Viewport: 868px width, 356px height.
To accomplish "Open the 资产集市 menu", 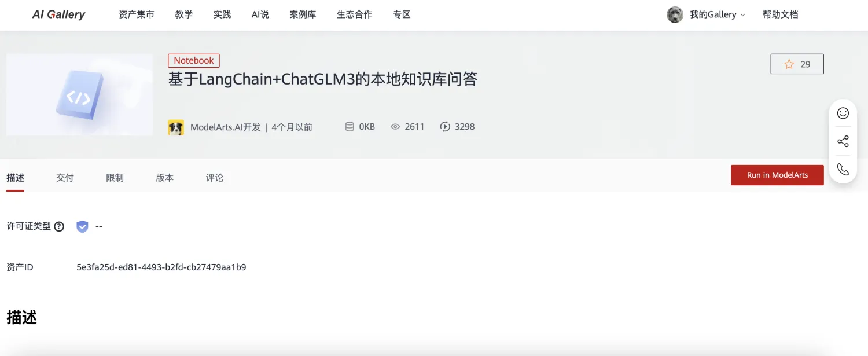I will pyautogui.click(x=137, y=14).
